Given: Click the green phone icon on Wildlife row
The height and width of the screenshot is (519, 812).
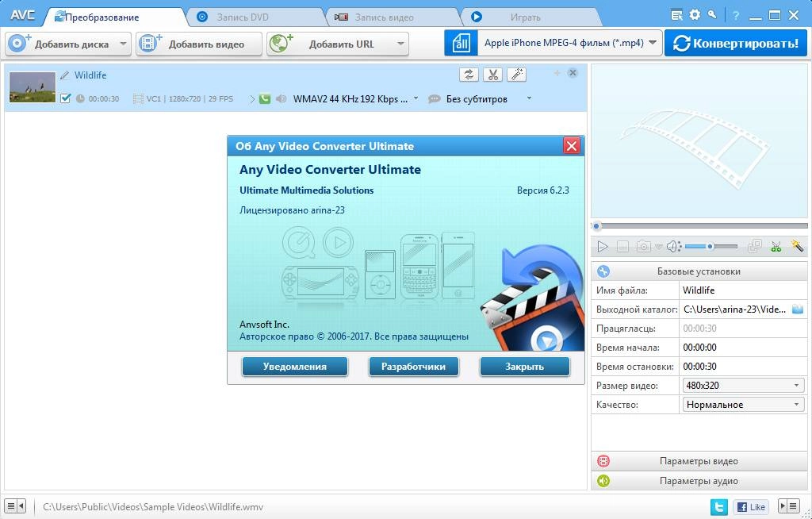Looking at the screenshot, I should tap(265, 98).
